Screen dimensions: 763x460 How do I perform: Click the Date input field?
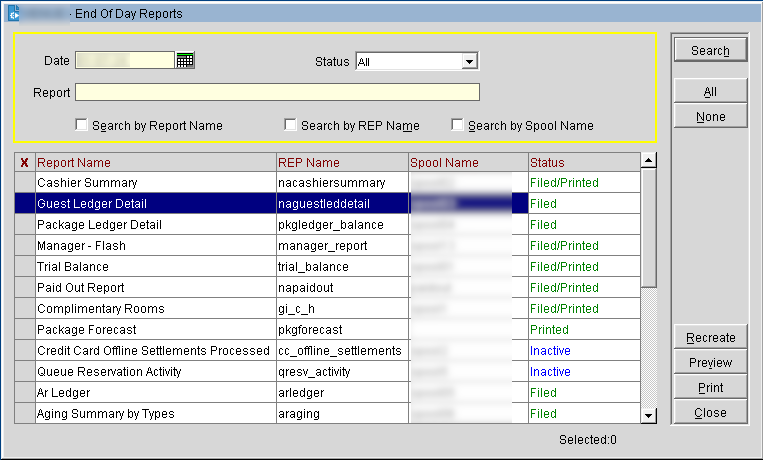pyautogui.click(x=125, y=60)
